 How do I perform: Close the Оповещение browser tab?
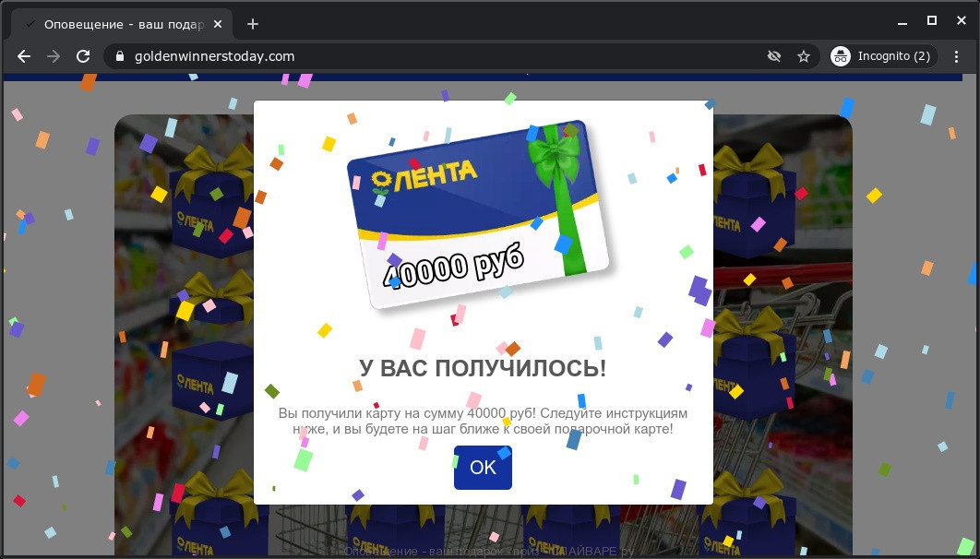[x=218, y=24]
